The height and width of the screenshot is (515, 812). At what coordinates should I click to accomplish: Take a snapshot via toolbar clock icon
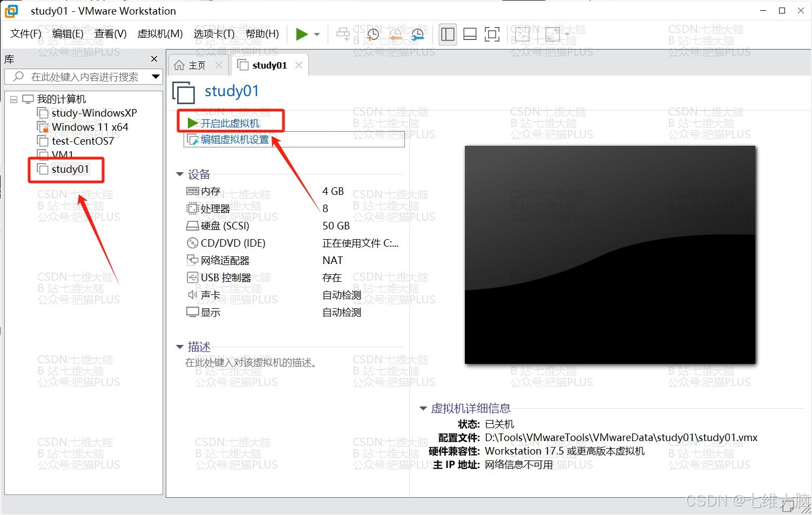pos(373,35)
